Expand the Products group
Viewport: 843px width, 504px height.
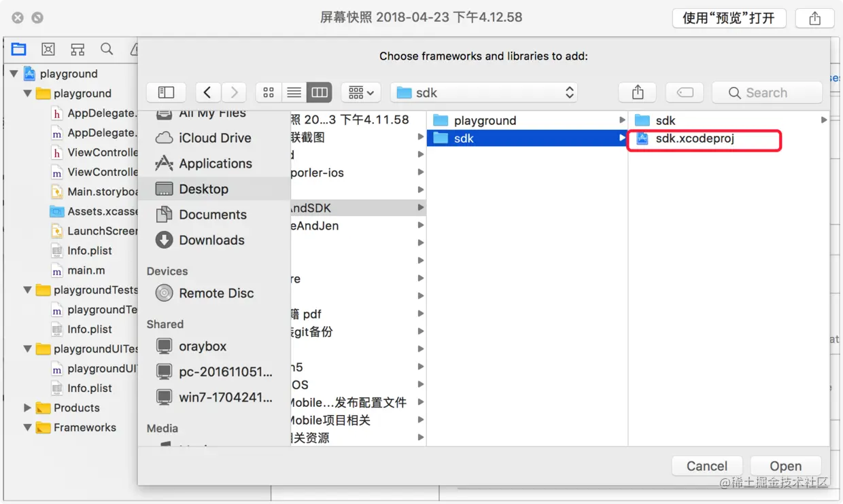click(x=28, y=408)
